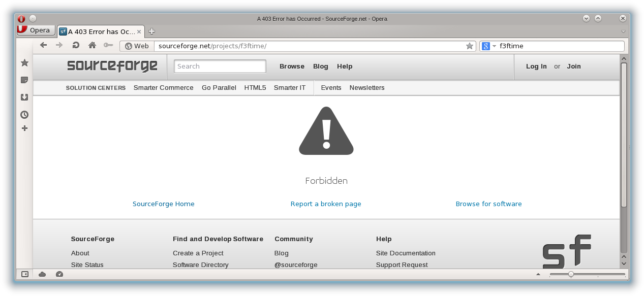The width and height of the screenshot is (644, 296).
Task: Open the Support Request footer link
Action: 402,265
